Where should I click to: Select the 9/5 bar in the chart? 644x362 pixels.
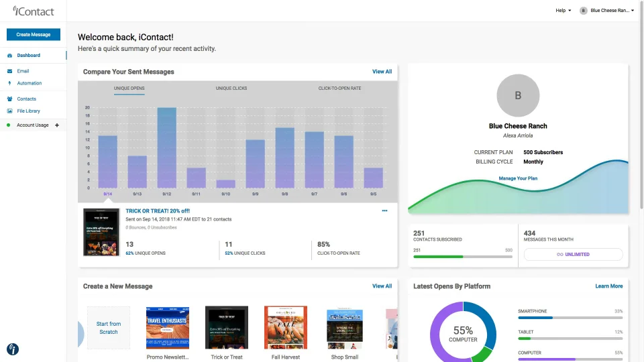[374, 178]
